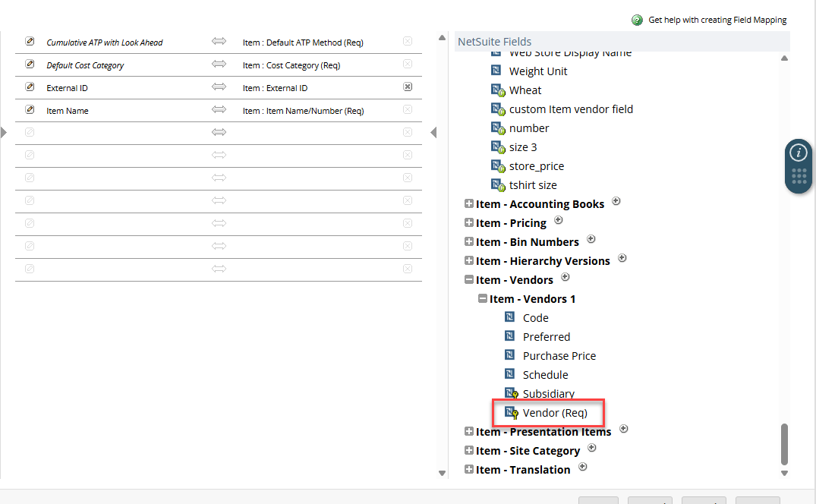Click scroll down arrow of mapping list
Screen dimensions: 816x504
(442, 474)
